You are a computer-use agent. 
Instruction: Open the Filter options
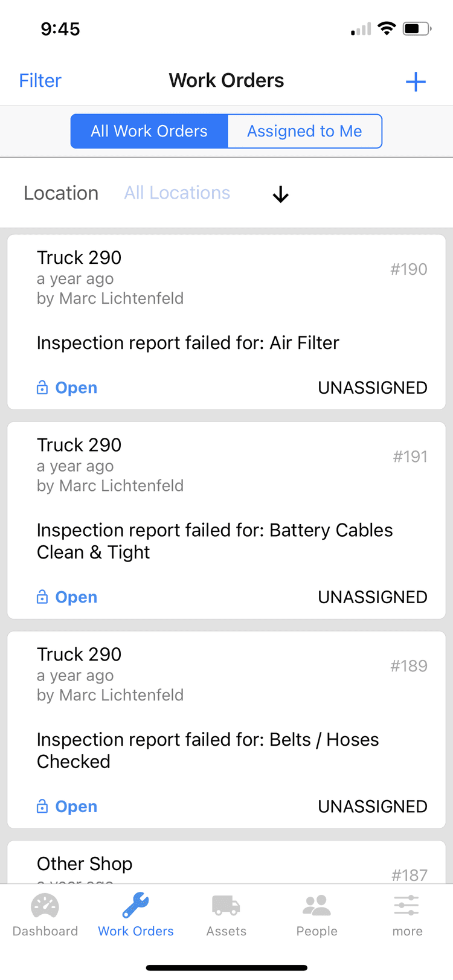tap(40, 81)
